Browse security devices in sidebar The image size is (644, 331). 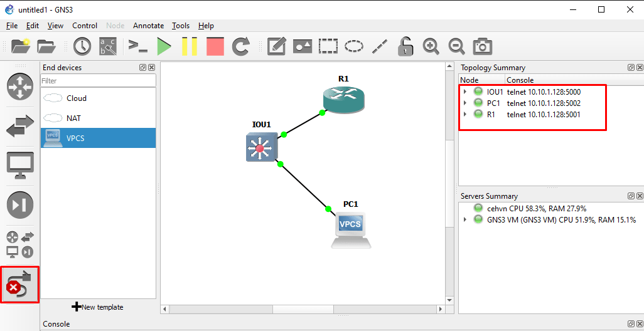coord(20,204)
